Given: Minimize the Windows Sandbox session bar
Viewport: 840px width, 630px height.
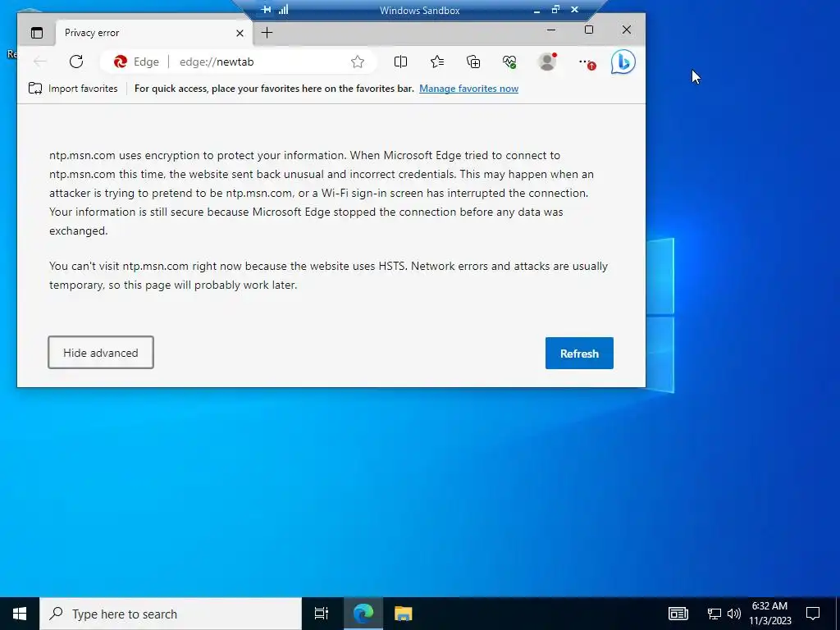Looking at the screenshot, I should tap(536, 10).
